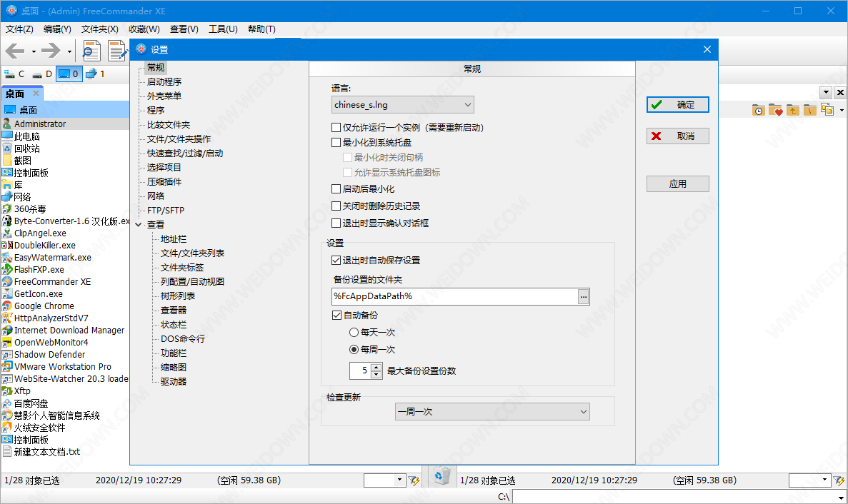
Task: Open back history dropdown arrow
Action: click(x=34, y=52)
